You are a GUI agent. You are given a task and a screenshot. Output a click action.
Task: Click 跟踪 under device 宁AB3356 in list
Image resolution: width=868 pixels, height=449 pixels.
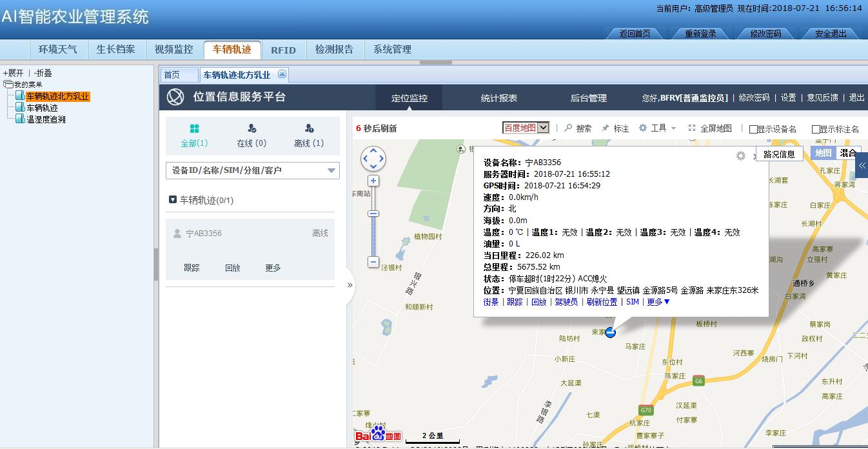[x=192, y=268]
